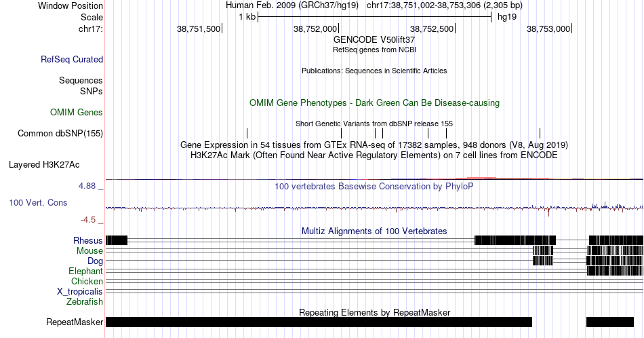Click 100 vertebrates Basewise Conservation title
Screen dimensions: 644x338
coord(374,186)
